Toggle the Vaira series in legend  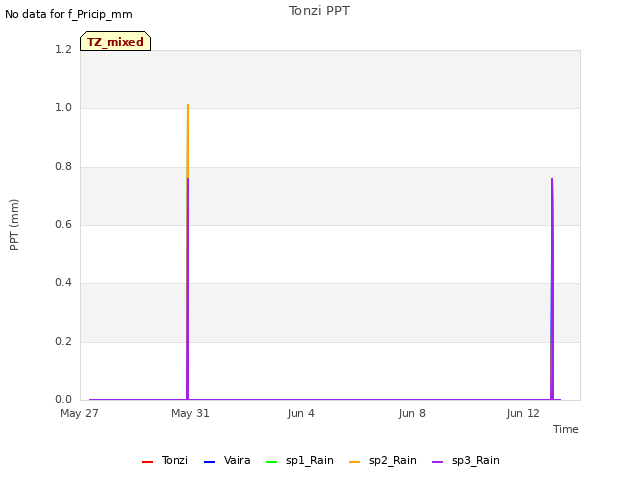click(227, 460)
